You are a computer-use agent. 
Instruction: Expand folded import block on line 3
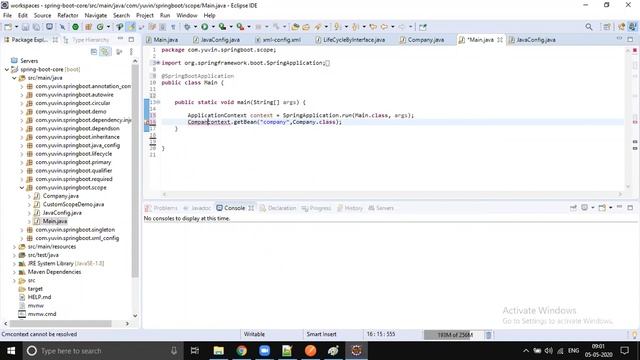(x=158, y=63)
